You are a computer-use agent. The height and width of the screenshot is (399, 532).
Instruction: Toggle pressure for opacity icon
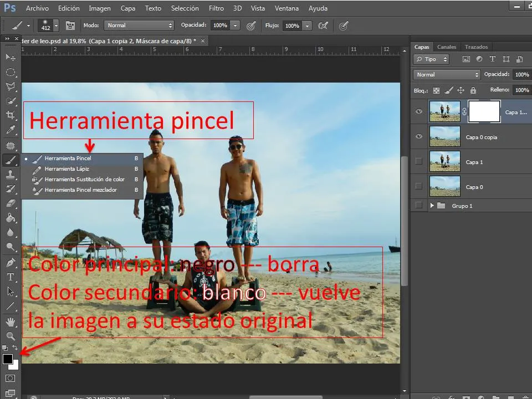point(251,26)
